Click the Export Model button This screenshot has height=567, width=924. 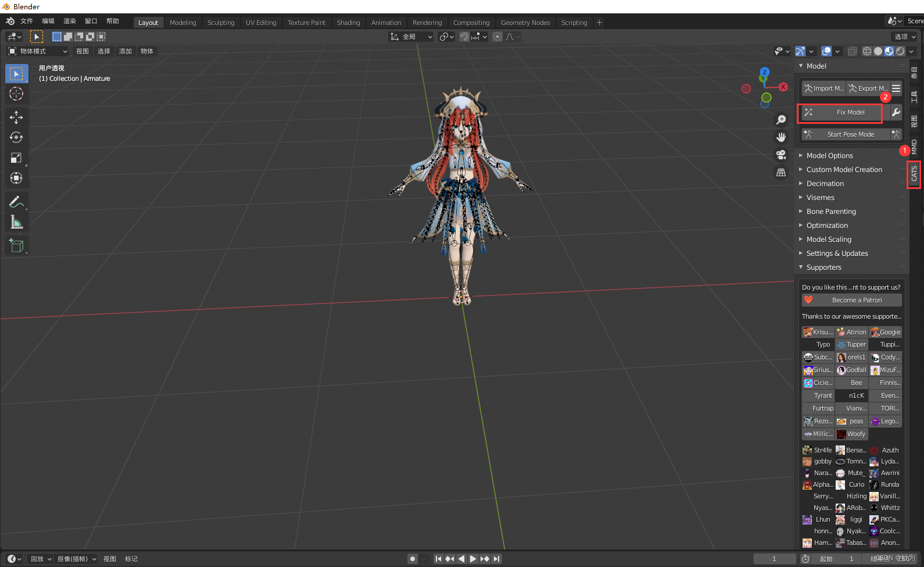[x=868, y=88]
